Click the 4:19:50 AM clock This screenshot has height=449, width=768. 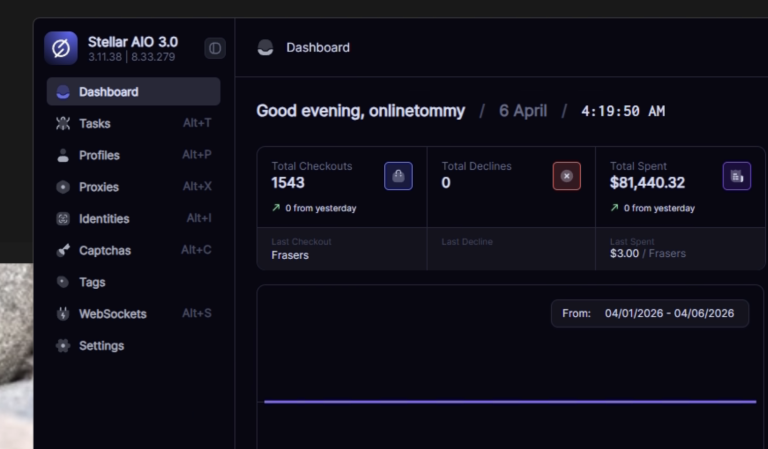coord(623,111)
